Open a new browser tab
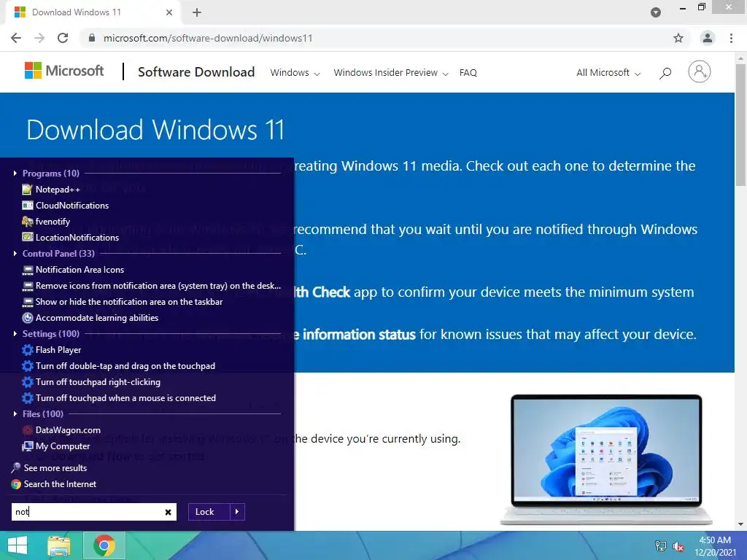Viewport: 747px width, 560px height. tap(197, 12)
